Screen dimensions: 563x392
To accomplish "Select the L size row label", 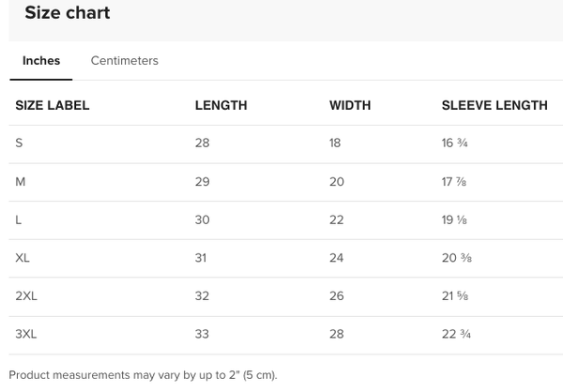I will coord(19,219).
